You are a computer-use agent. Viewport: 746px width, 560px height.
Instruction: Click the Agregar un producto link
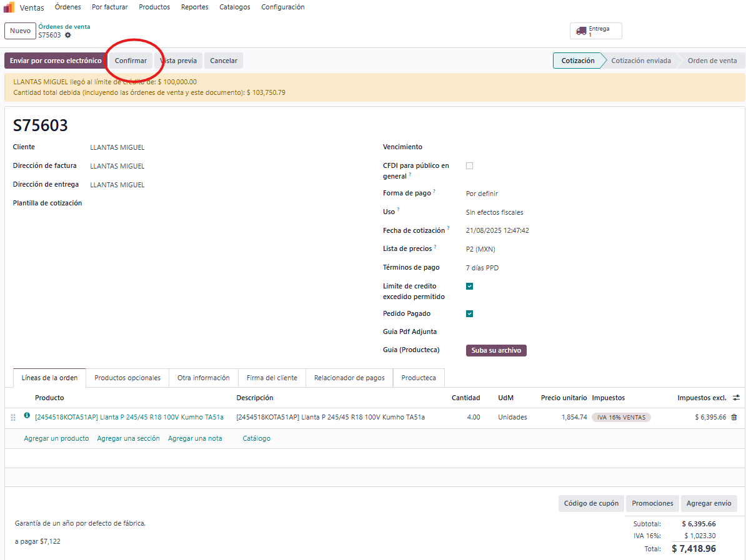point(56,438)
